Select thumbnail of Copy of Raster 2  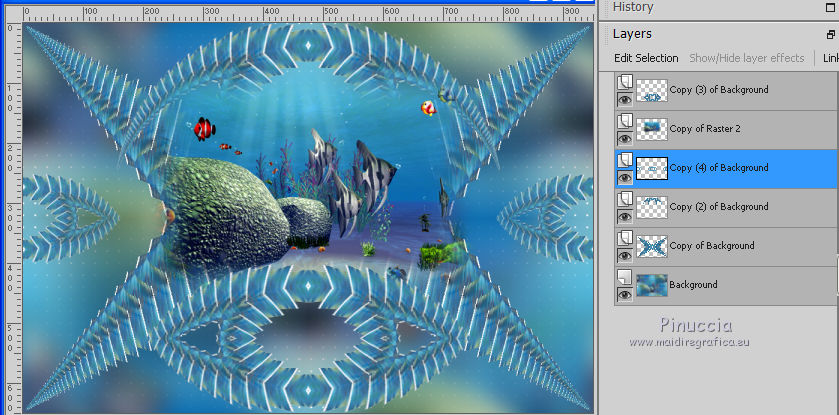[x=652, y=129]
